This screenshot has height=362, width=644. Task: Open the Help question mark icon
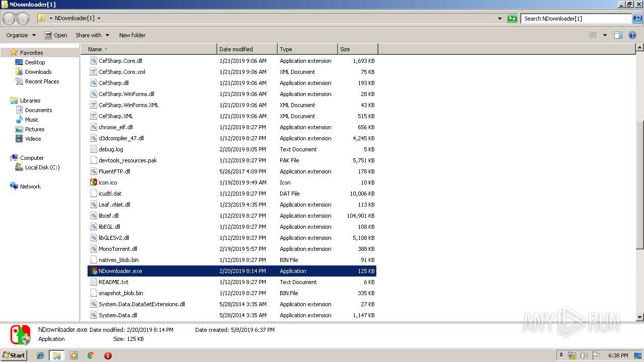tap(633, 35)
